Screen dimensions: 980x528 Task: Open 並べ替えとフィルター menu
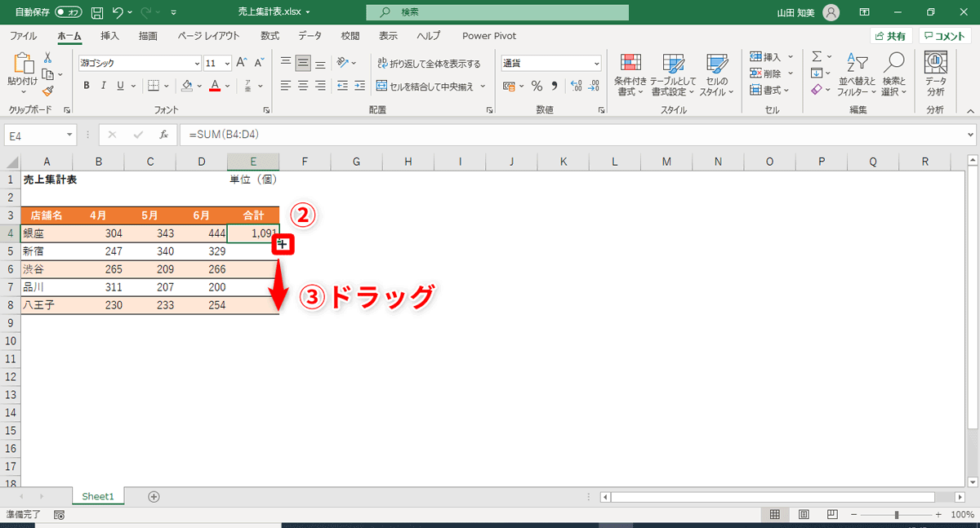[x=856, y=75]
